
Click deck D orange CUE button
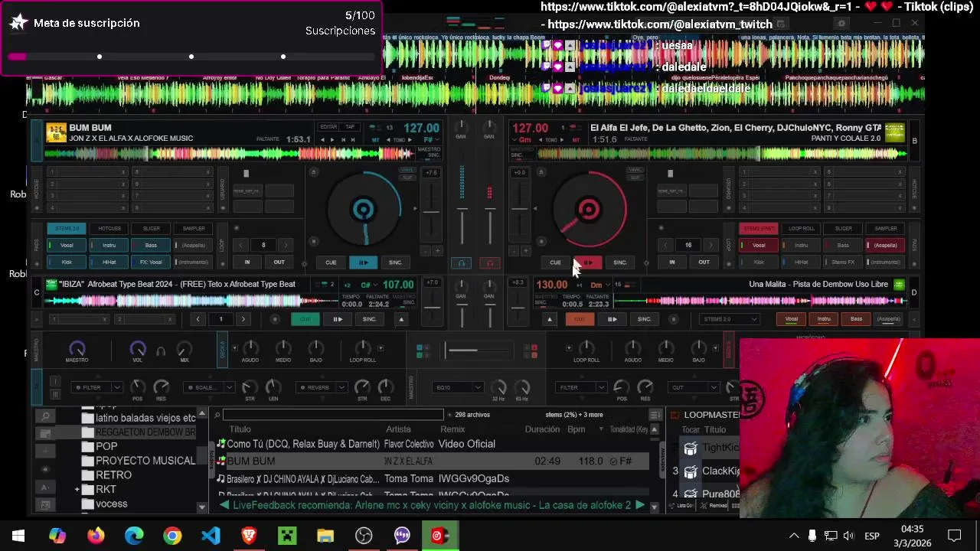(x=580, y=319)
